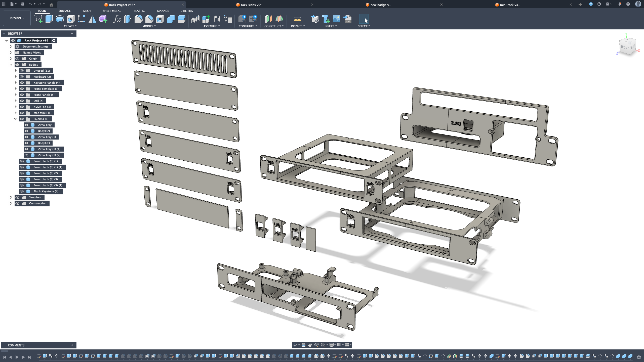Switch to the SHEET METAL tab
This screenshot has width=644, height=362.
coord(112,11)
